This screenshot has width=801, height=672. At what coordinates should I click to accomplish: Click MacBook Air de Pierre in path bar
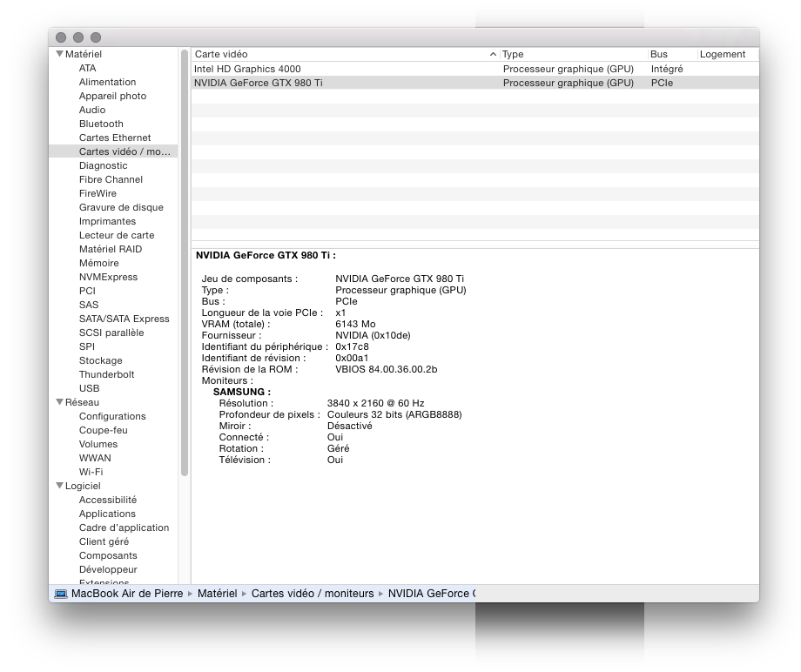(127, 594)
